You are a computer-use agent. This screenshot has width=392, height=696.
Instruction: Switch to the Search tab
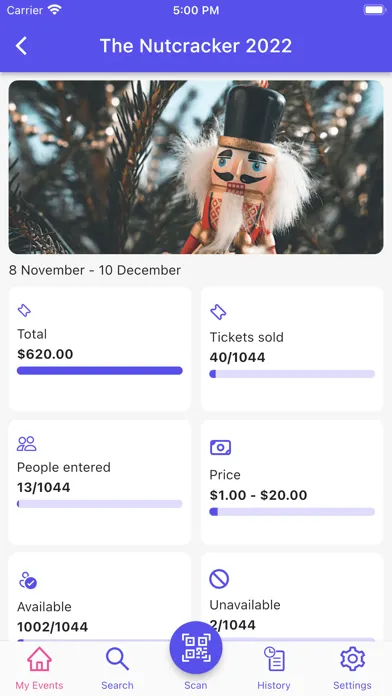point(117,668)
